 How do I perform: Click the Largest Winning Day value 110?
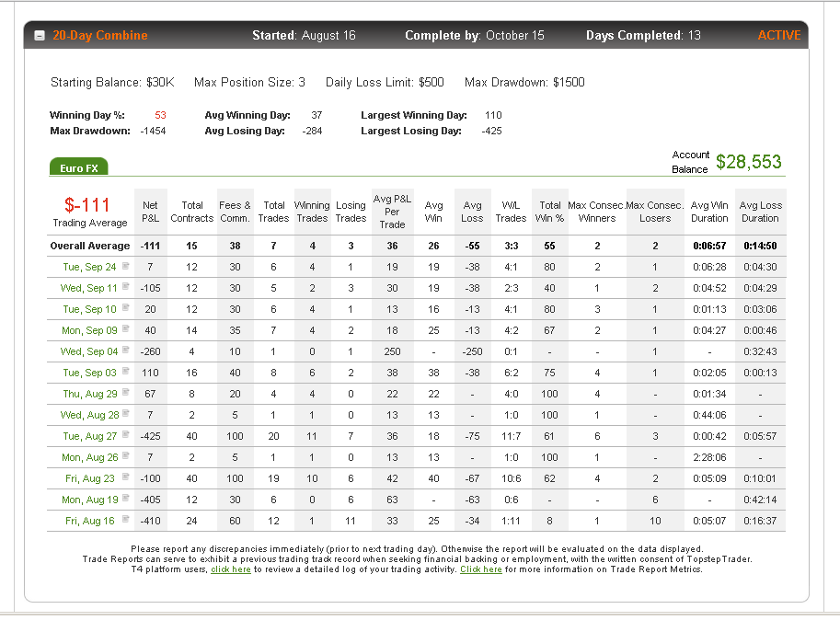pos(493,115)
